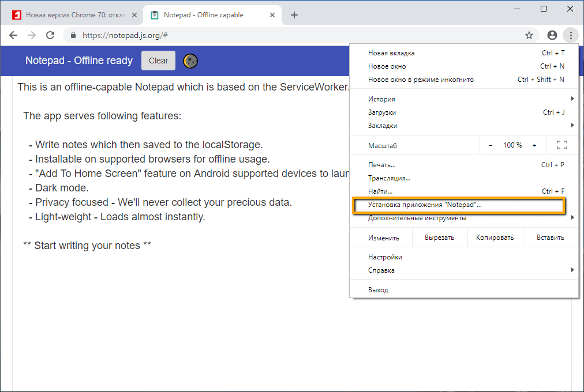Click the Копировать button
Image resolution: width=584 pixels, height=392 pixels.
pyautogui.click(x=495, y=238)
